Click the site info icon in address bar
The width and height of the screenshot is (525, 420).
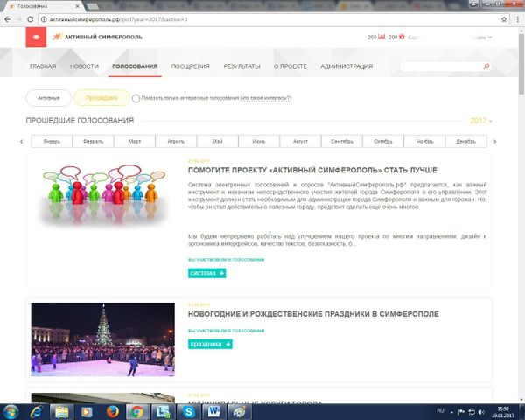(44, 19)
